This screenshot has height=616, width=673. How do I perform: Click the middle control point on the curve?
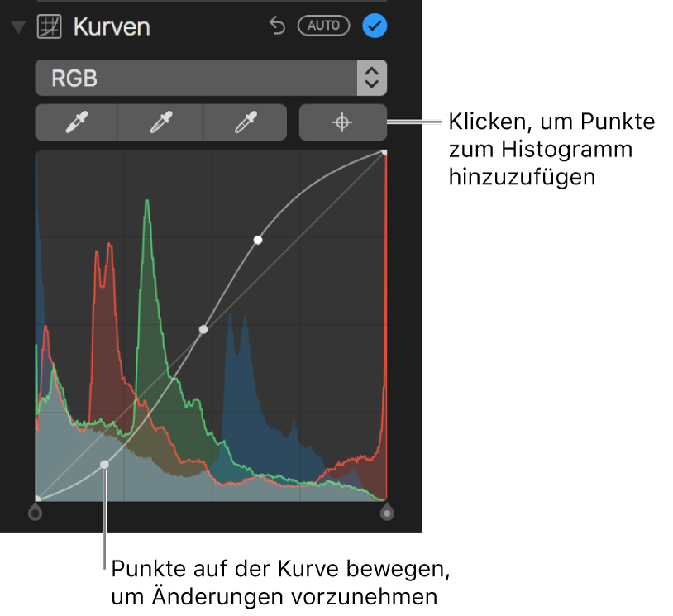tap(203, 329)
